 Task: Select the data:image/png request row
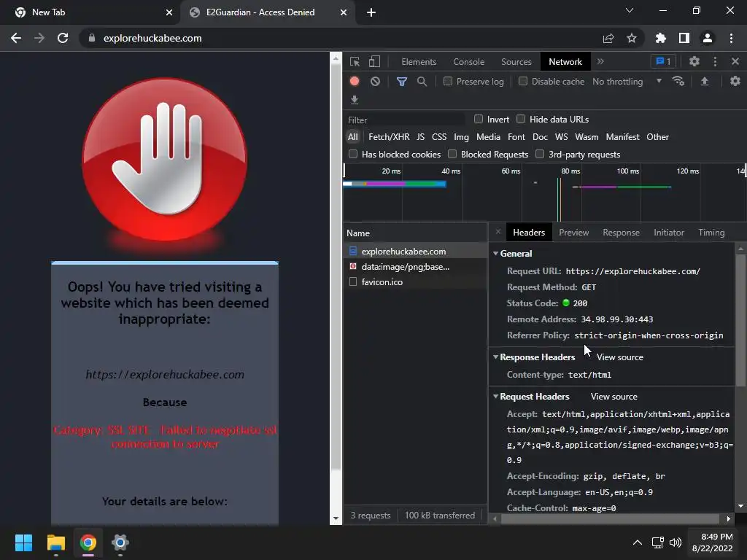[415, 267]
